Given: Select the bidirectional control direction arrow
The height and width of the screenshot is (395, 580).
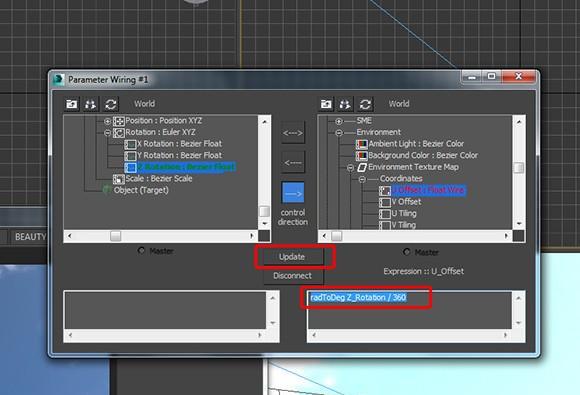Looking at the screenshot, I should [x=293, y=132].
